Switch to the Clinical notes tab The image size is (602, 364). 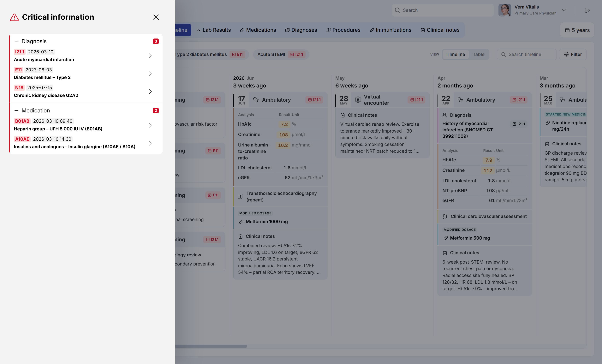pos(440,30)
